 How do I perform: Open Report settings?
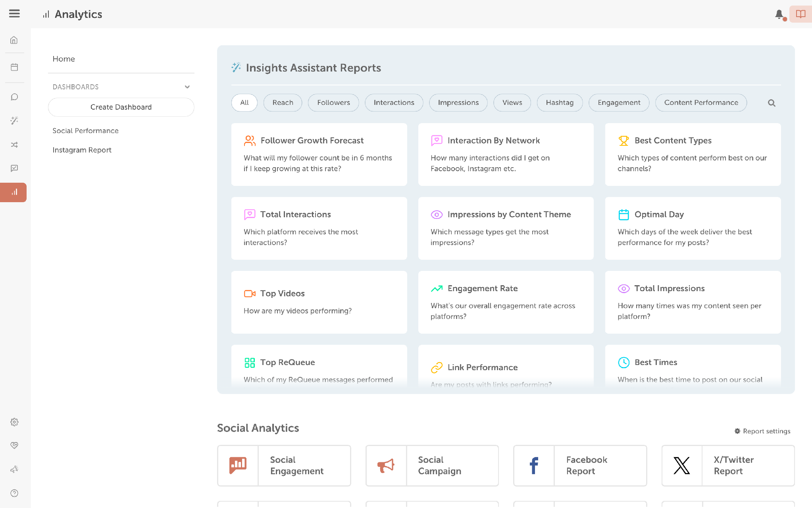point(762,431)
